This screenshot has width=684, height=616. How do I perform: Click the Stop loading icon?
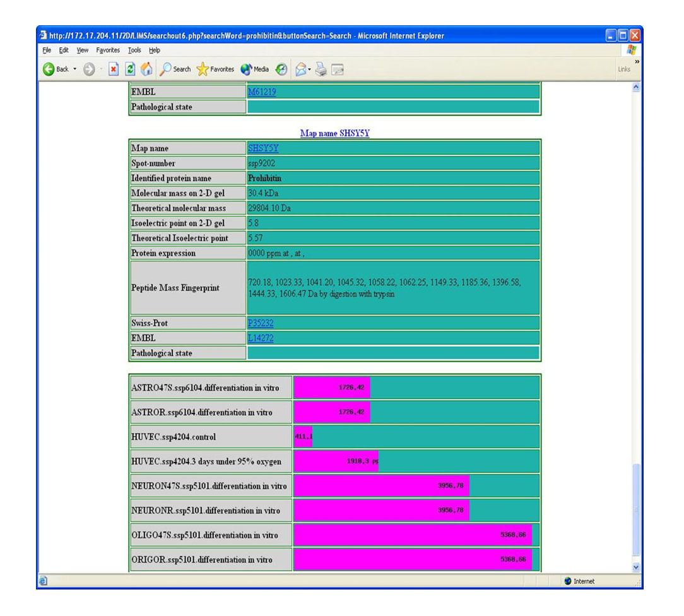[x=114, y=69]
